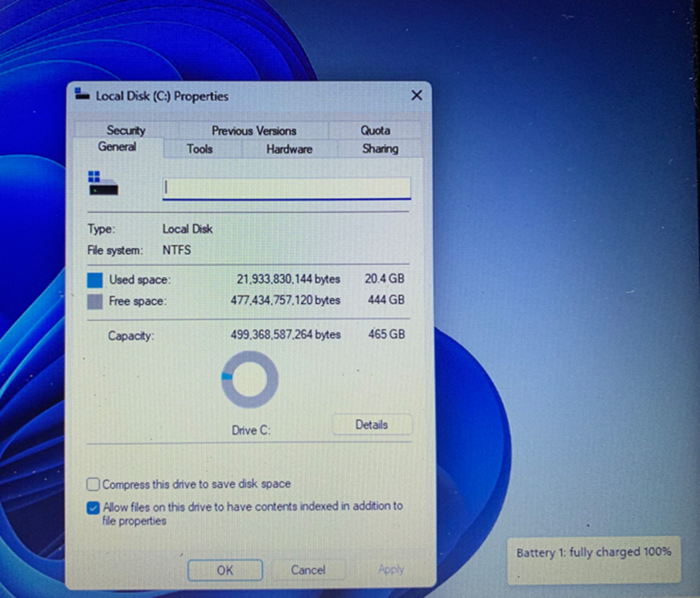Click the drive usage donut chart
The height and width of the screenshot is (598, 700).
(x=250, y=379)
